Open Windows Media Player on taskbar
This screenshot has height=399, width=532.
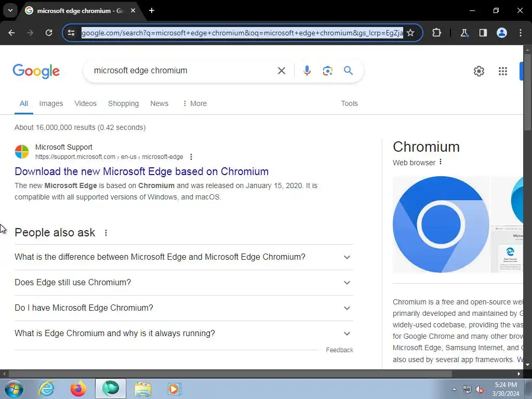coord(175,389)
